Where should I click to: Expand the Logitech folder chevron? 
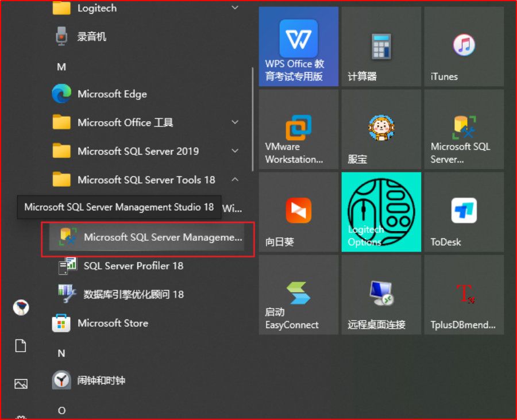pyautogui.click(x=235, y=7)
